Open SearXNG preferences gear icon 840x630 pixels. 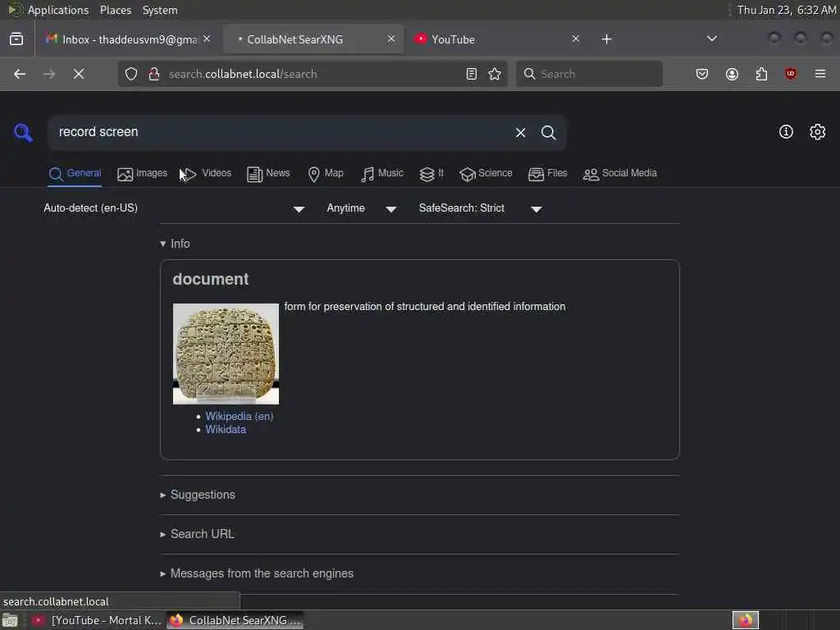pyautogui.click(x=818, y=132)
